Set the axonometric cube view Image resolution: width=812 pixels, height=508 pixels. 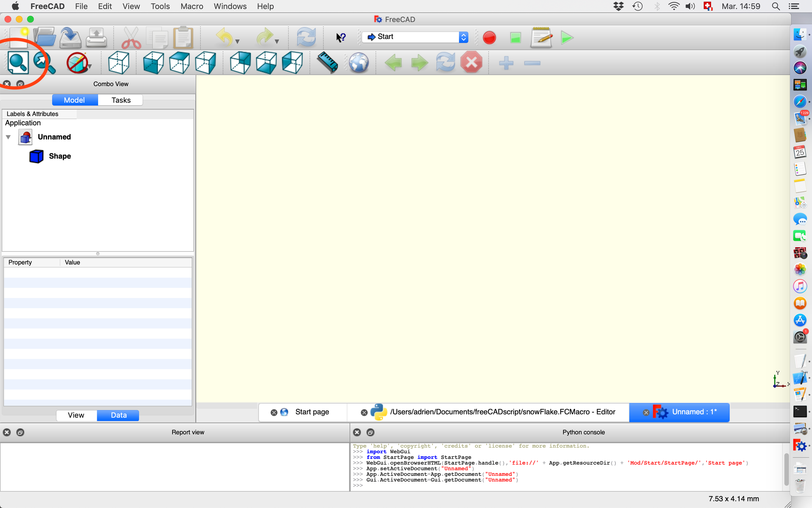(x=119, y=63)
